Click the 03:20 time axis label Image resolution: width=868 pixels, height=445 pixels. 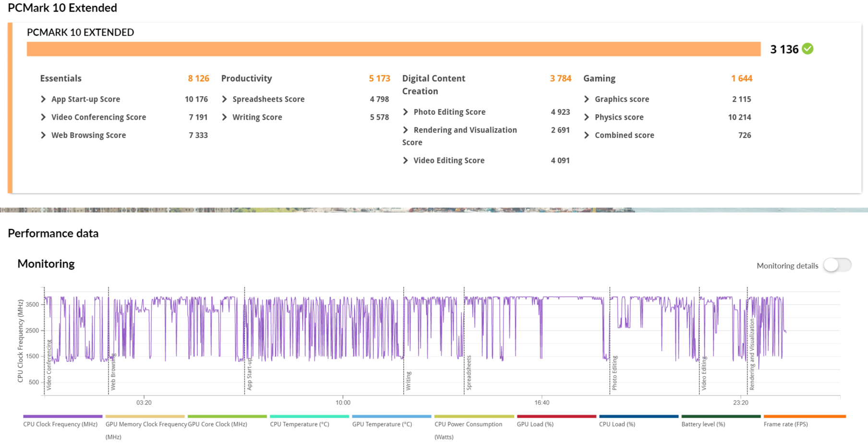pos(144,403)
